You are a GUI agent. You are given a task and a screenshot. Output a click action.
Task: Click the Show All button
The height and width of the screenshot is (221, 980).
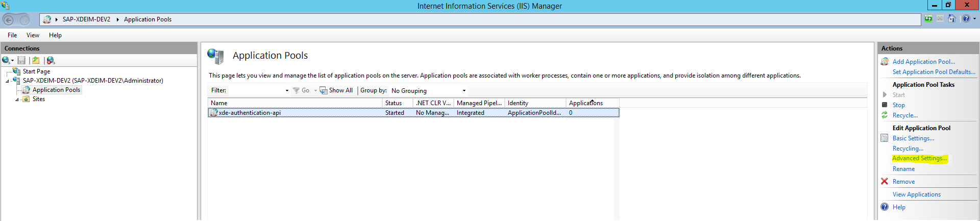tap(336, 90)
